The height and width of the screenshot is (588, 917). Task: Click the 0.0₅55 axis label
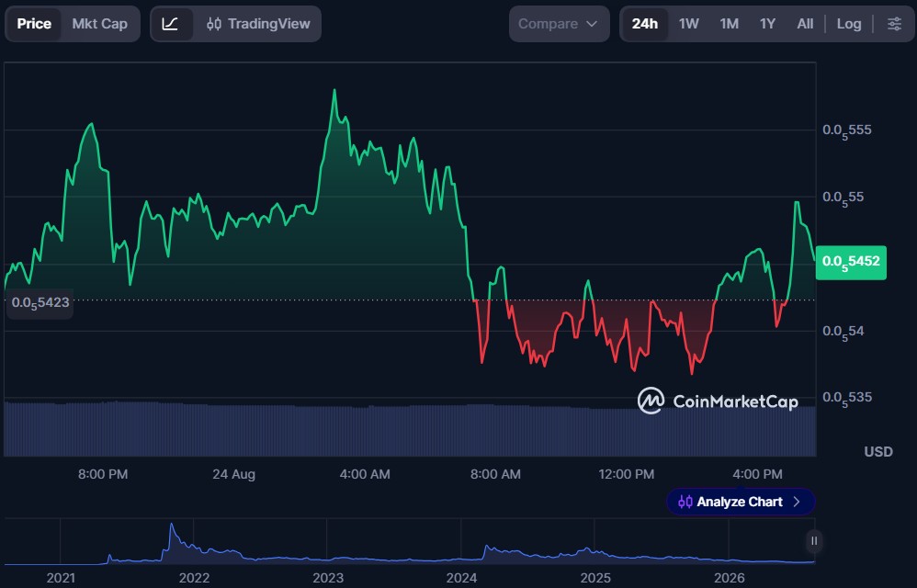pyautogui.click(x=843, y=198)
